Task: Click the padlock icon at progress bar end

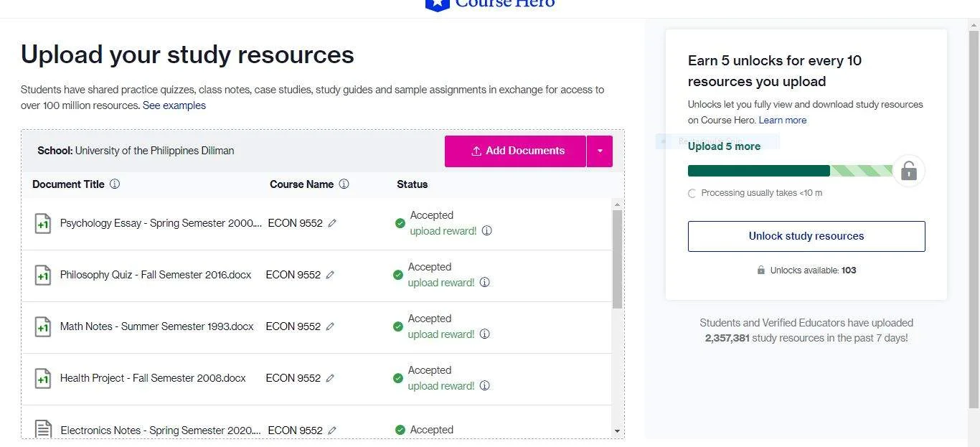Action: [909, 171]
